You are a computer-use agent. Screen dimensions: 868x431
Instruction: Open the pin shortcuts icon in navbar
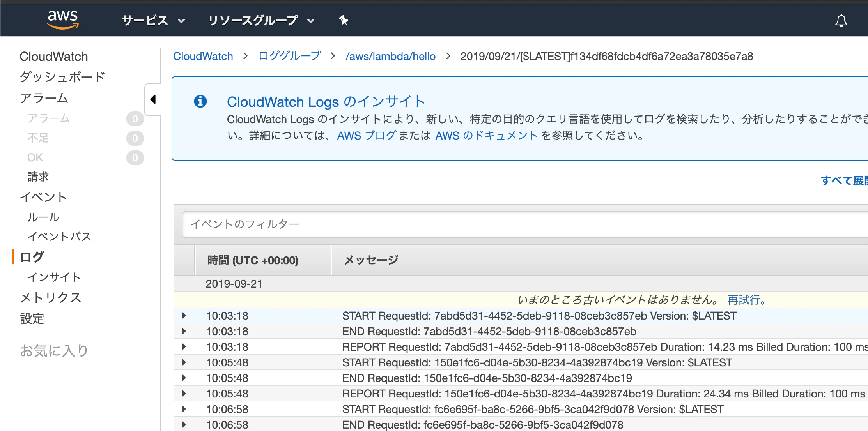343,20
